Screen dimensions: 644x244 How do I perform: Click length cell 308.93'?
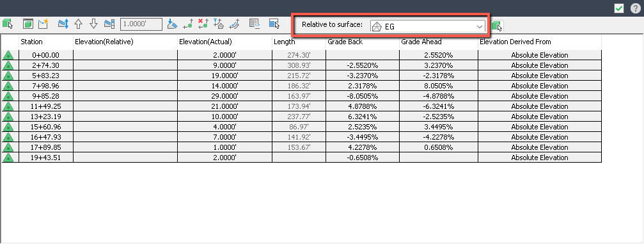click(x=299, y=65)
